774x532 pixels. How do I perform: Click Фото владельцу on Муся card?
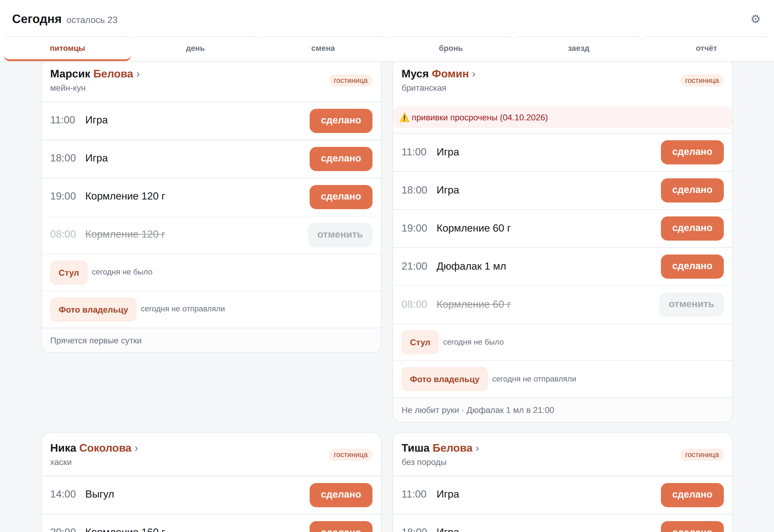click(445, 379)
